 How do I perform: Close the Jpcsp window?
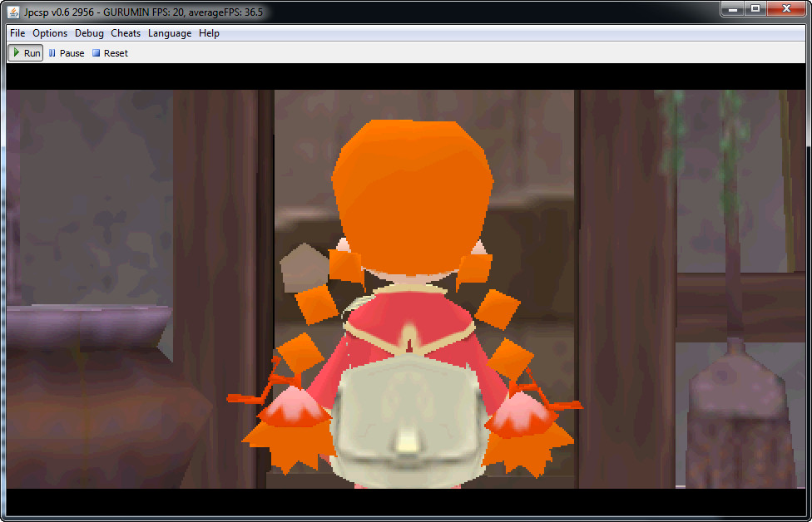[786, 9]
